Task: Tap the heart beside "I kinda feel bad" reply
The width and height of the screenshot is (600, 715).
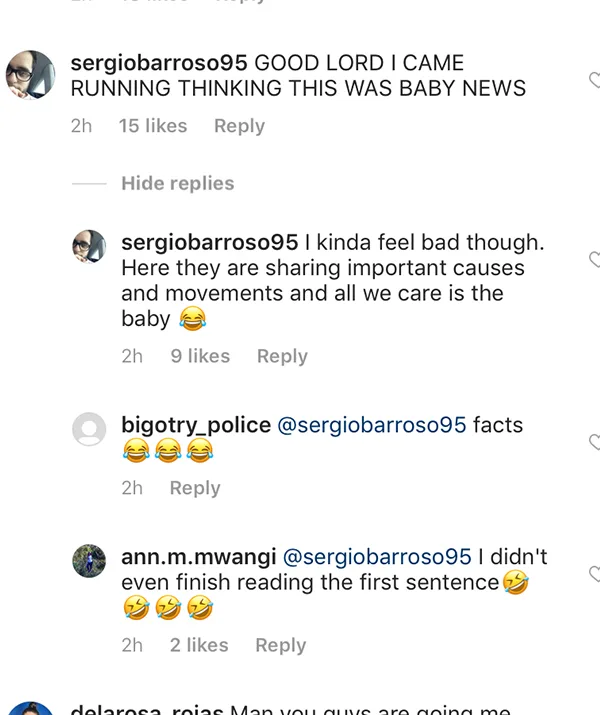Action: pyautogui.click(x=594, y=259)
